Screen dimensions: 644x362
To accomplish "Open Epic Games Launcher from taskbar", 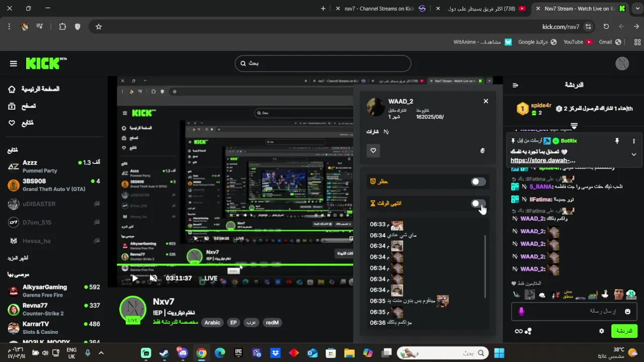I will coord(238,353).
